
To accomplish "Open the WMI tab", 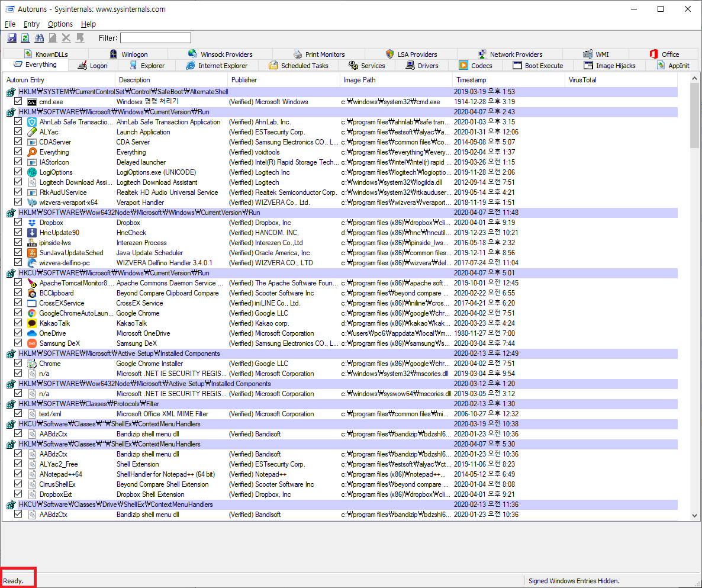I will point(596,54).
